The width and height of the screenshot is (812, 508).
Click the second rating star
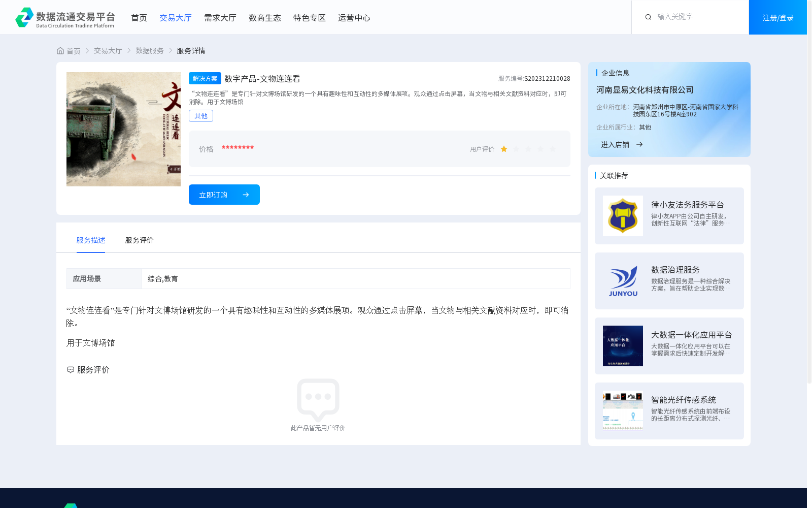tap(516, 149)
